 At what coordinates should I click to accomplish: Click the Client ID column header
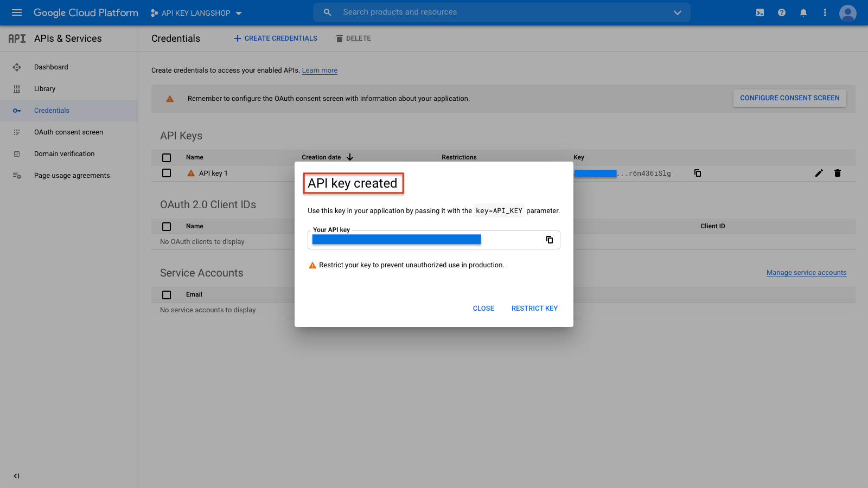713,226
